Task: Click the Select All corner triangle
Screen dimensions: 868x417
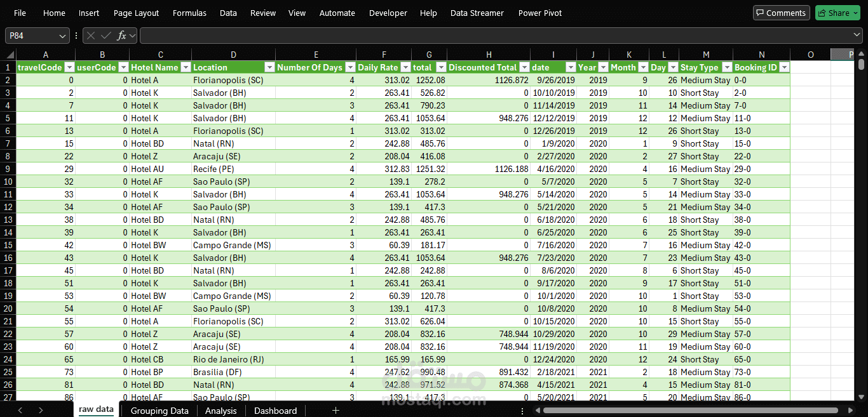Action: pyautogui.click(x=8, y=55)
